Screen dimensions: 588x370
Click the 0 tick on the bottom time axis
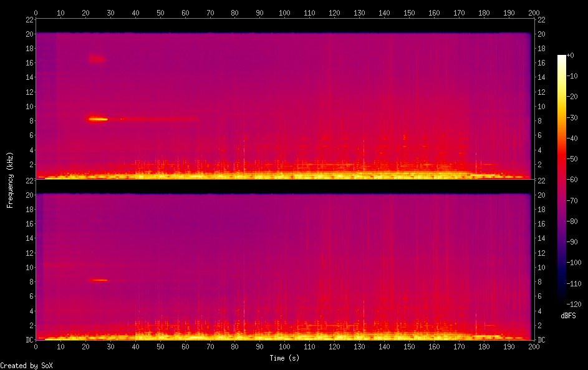click(x=36, y=347)
